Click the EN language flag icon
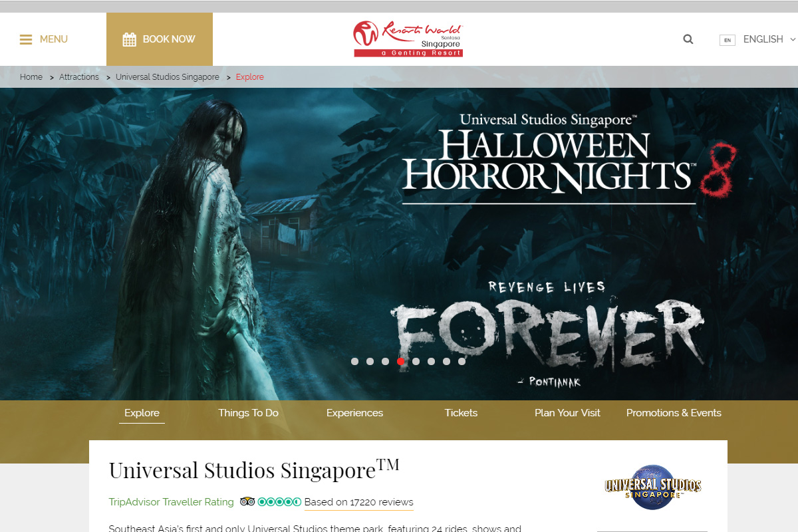This screenshot has height=532, width=798. pyautogui.click(x=727, y=40)
